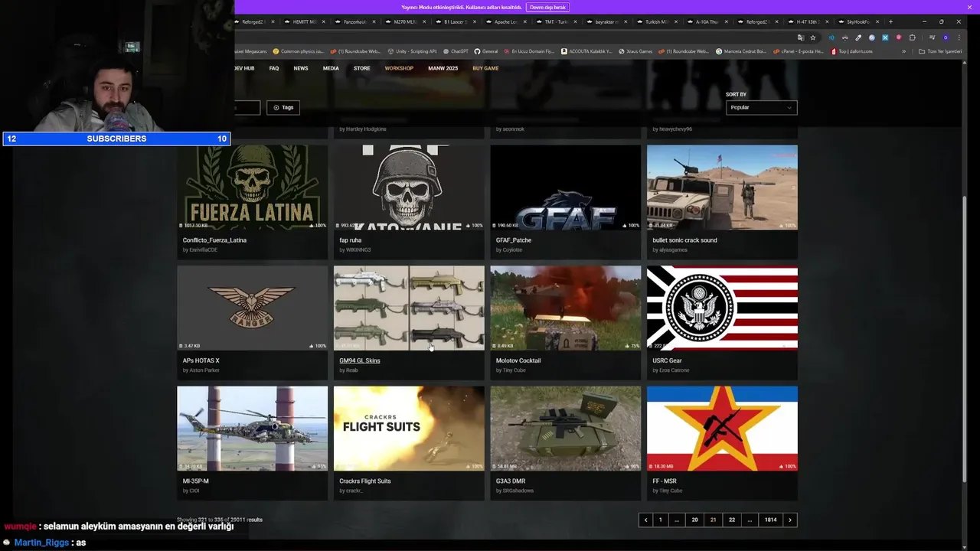980x551 pixels.
Task: Open the General GitHub bookmark
Action: tap(486, 51)
